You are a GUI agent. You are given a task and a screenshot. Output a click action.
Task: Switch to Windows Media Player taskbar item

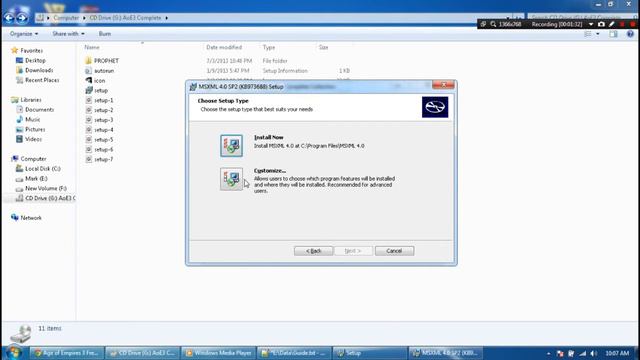(218, 353)
